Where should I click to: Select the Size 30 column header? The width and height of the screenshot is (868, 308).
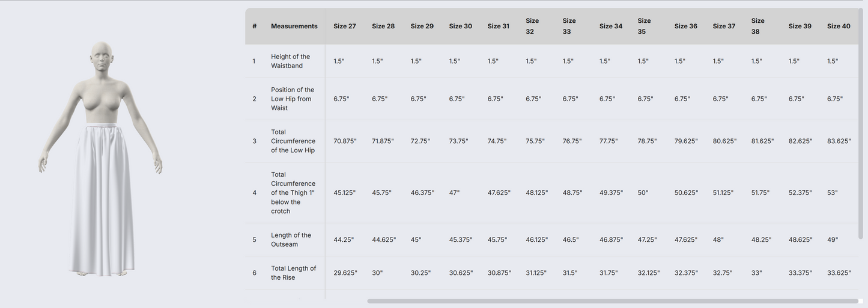[x=460, y=26]
